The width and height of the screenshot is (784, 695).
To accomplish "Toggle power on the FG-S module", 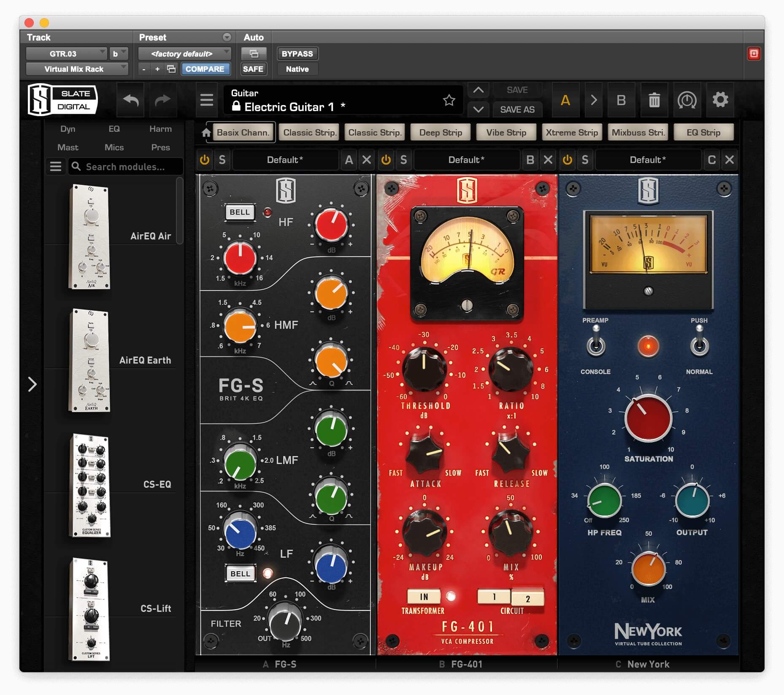I will point(205,160).
